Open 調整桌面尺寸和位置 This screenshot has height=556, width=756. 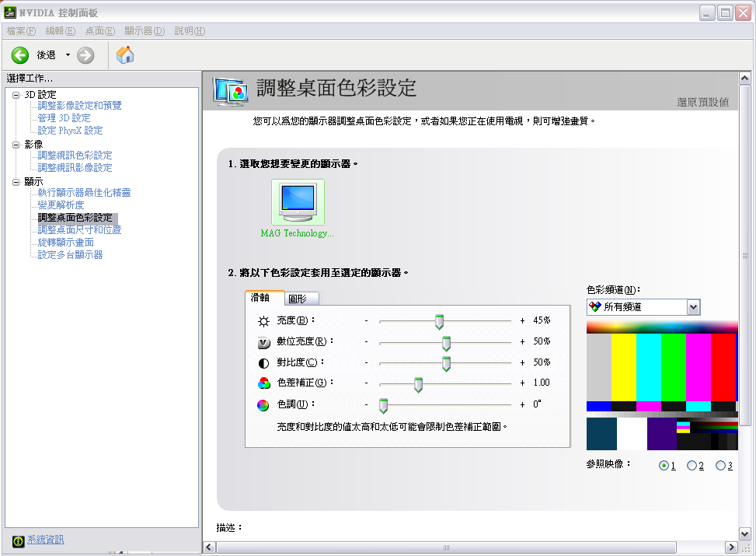pos(79,230)
